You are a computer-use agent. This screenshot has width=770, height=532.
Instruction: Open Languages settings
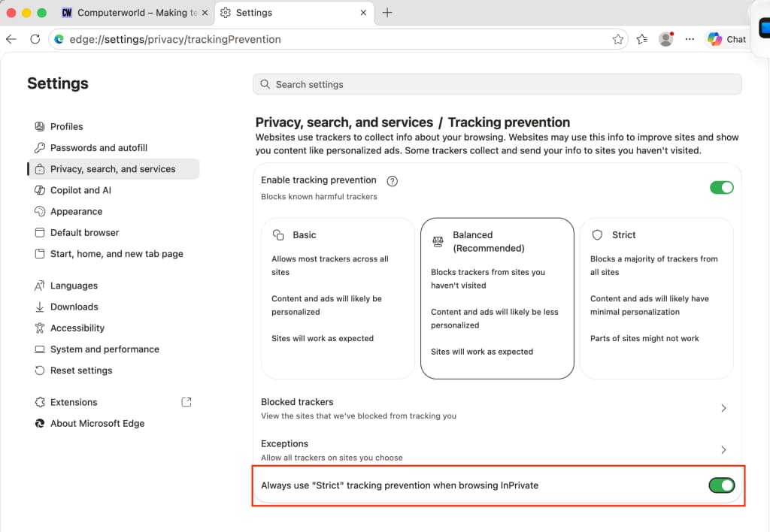click(x=113, y=286)
